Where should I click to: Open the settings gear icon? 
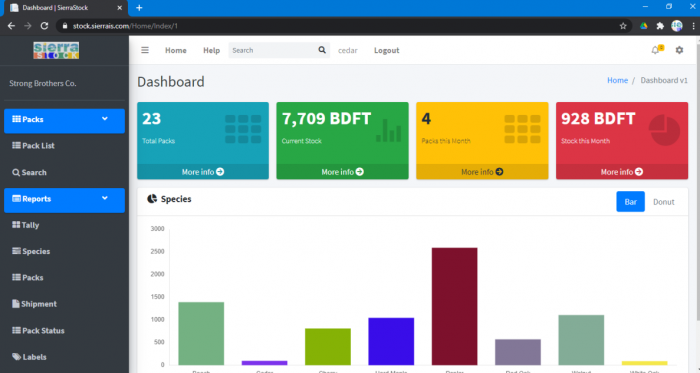pyautogui.click(x=679, y=50)
